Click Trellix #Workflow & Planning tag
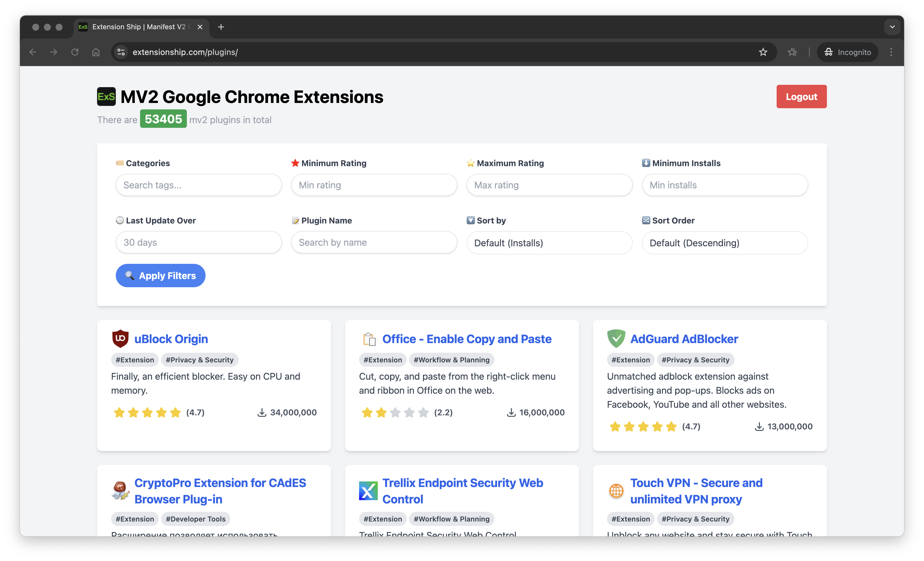Screen dimensions: 924x561 pyautogui.click(x=451, y=519)
